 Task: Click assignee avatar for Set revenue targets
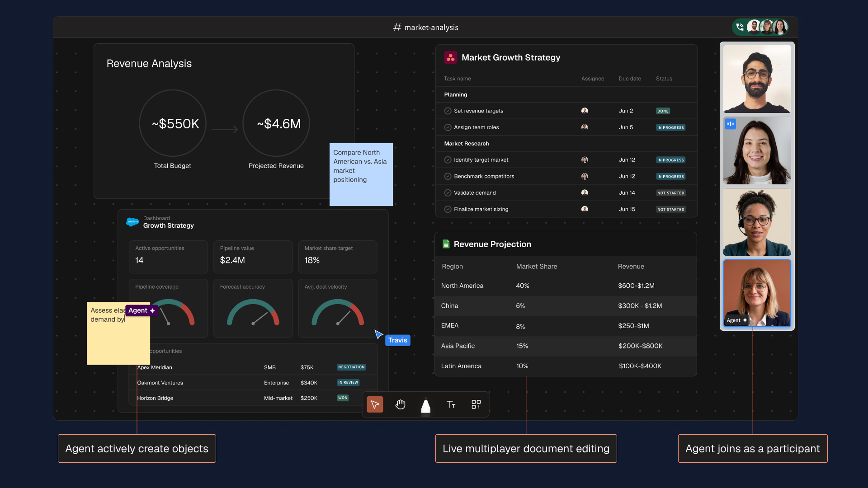(x=585, y=111)
